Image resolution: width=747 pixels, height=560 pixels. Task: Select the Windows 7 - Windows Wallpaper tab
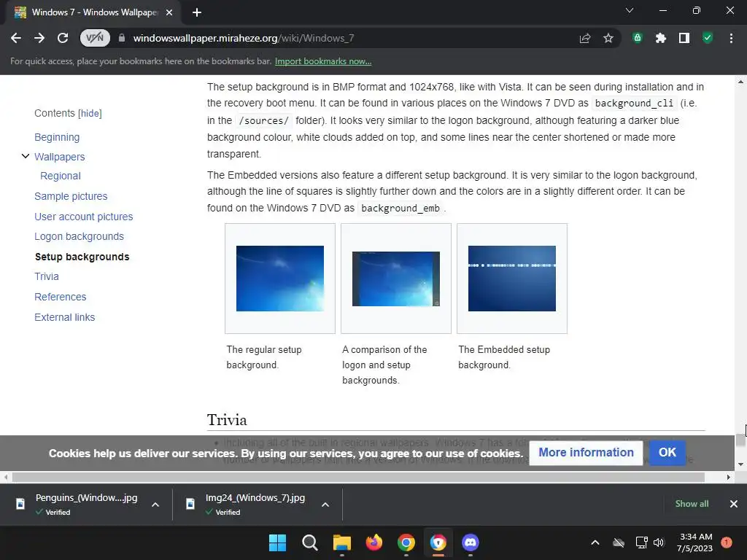tap(93, 12)
